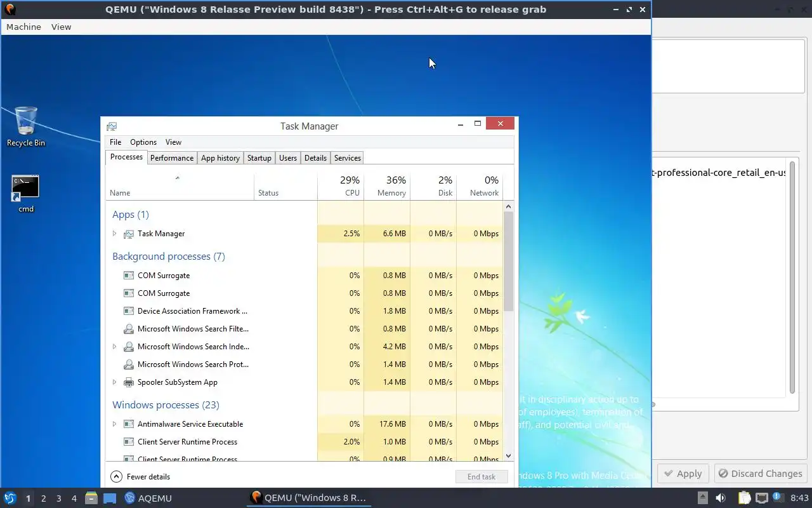The image size is (812, 508).
Task: Open the volume control tray icon
Action: [x=721, y=498]
